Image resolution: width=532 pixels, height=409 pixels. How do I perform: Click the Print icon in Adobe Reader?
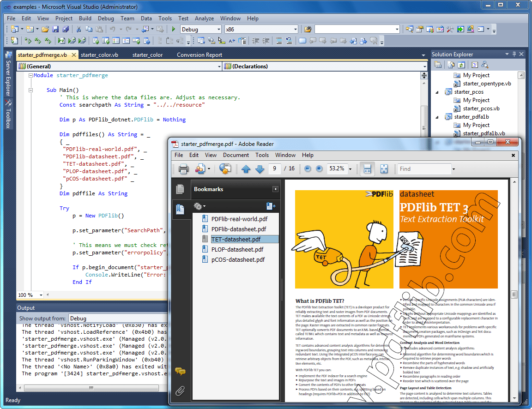(183, 169)
